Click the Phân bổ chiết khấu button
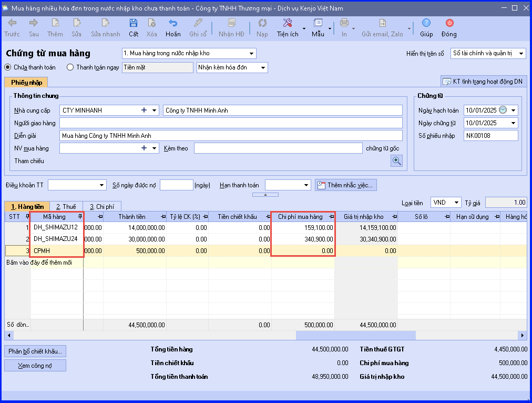 [x=35, y=351]
